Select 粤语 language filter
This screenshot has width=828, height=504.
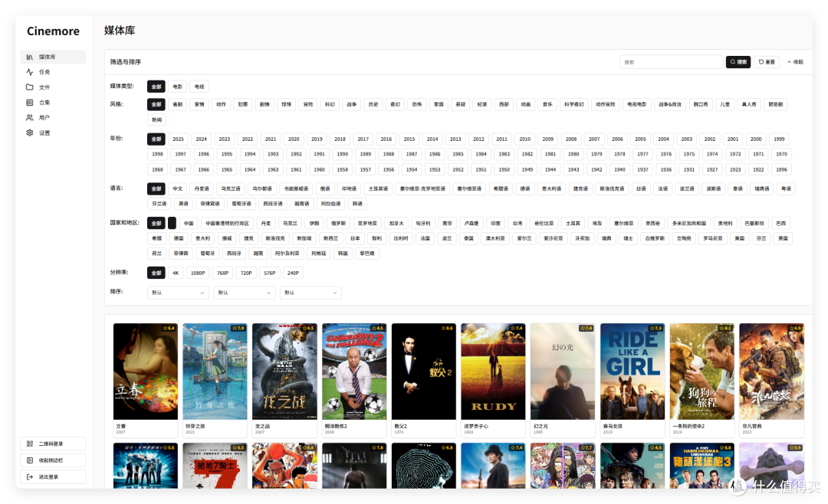tap(786, 189)
